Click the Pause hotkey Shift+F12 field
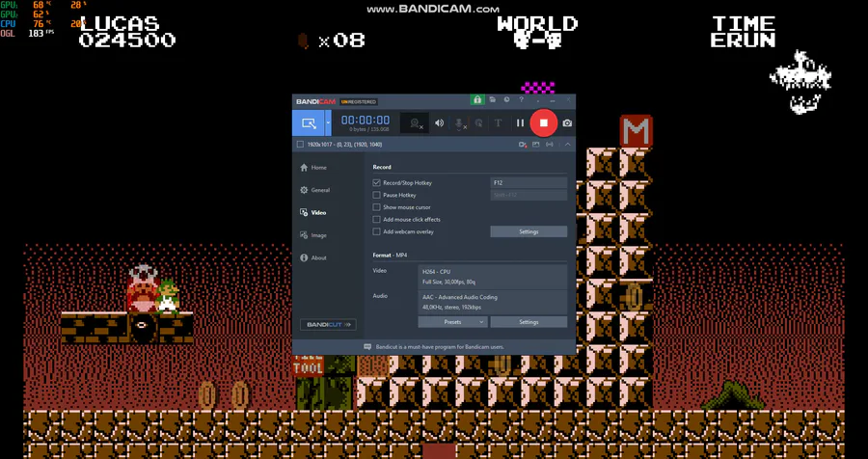 pos(529,195)
